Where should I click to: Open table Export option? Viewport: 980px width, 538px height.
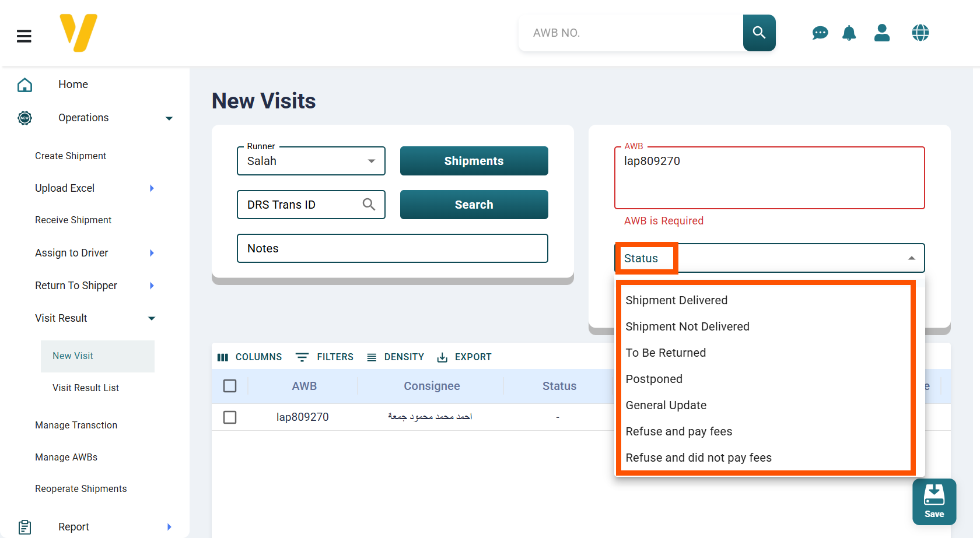(464, 357)
